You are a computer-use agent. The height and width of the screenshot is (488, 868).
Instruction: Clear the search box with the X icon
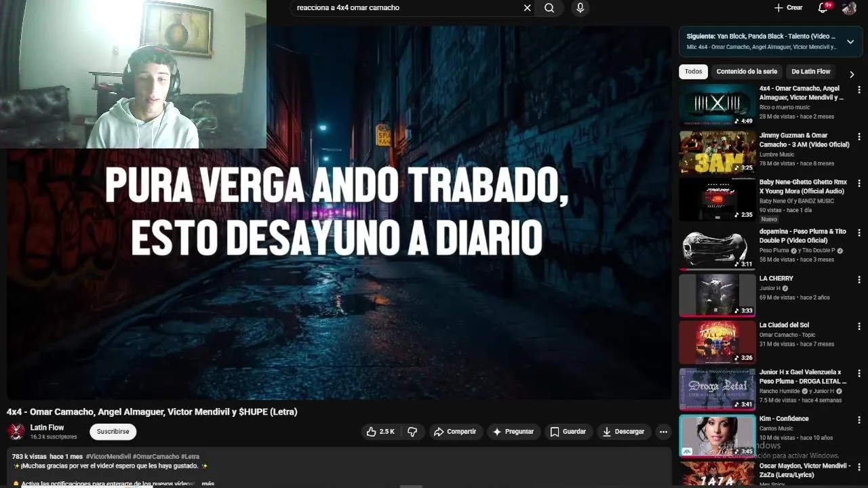pyautogui.click(x=527, y=8)
